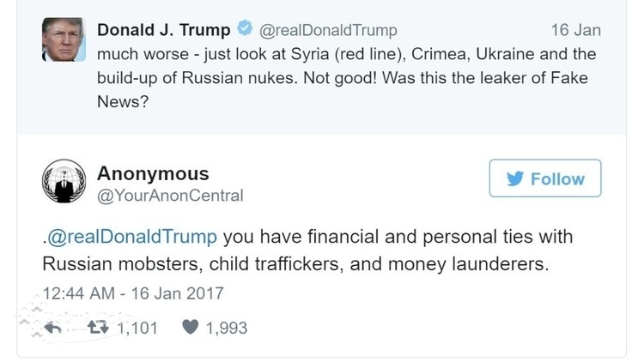644x362 pixels.
Task: Open the @YourAnonCentral handle
Action: click(x=170, y=196)
